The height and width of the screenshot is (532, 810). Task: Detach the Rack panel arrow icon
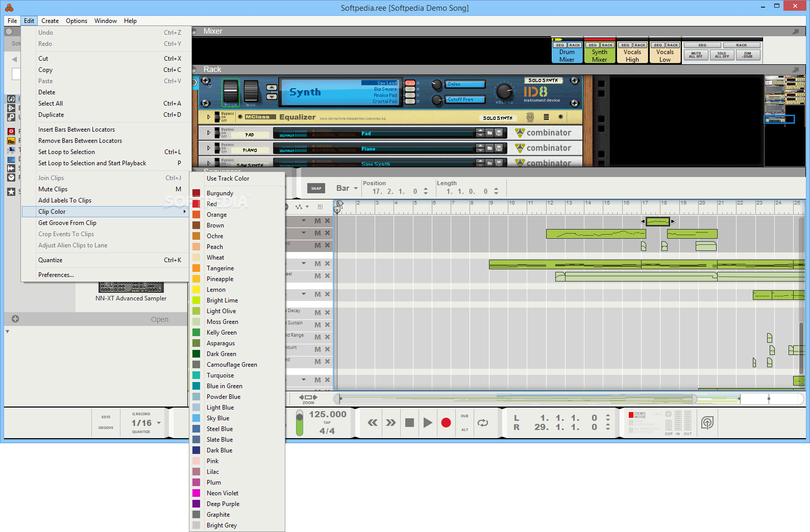click(795, 70)
